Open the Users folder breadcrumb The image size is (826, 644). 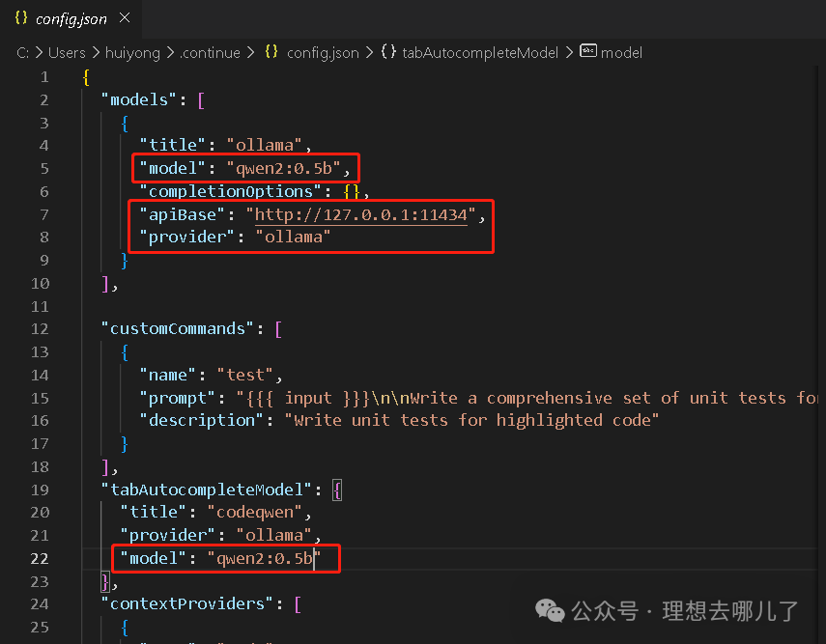tap(67, 53)
